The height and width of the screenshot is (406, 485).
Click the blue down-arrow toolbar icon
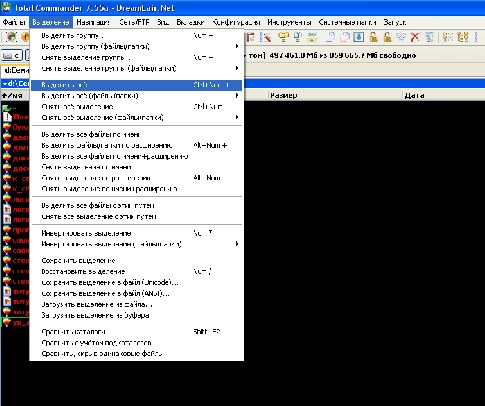(x=358, y=37)
